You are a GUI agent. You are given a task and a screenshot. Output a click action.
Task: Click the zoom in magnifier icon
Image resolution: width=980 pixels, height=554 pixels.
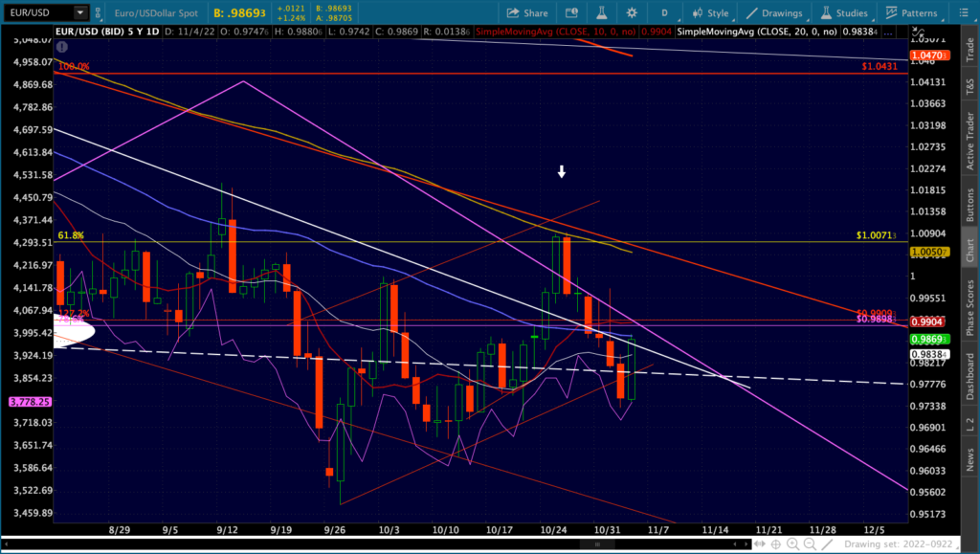point(792,544)
